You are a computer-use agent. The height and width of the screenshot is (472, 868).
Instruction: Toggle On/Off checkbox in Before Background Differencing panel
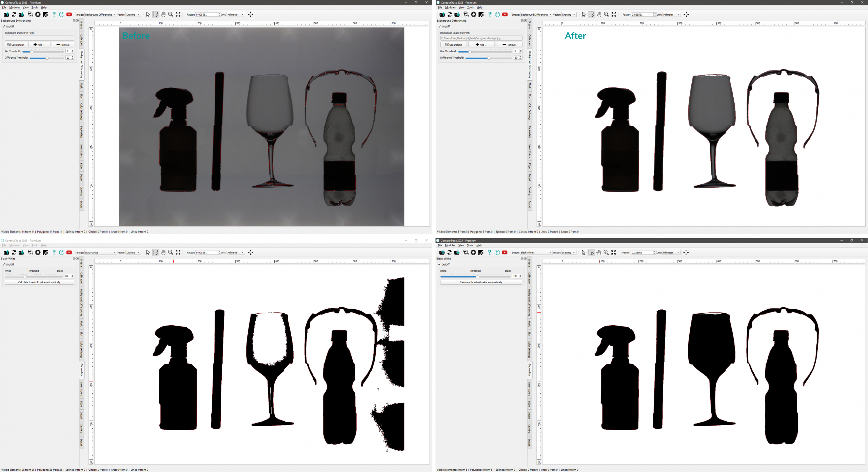4,26
